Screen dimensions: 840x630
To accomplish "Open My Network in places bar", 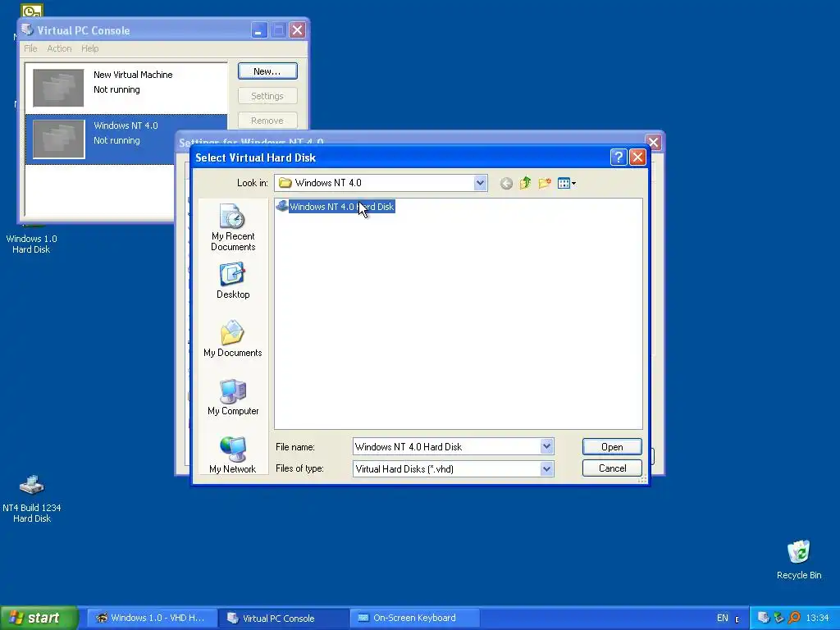I will (x=233, y=454).
